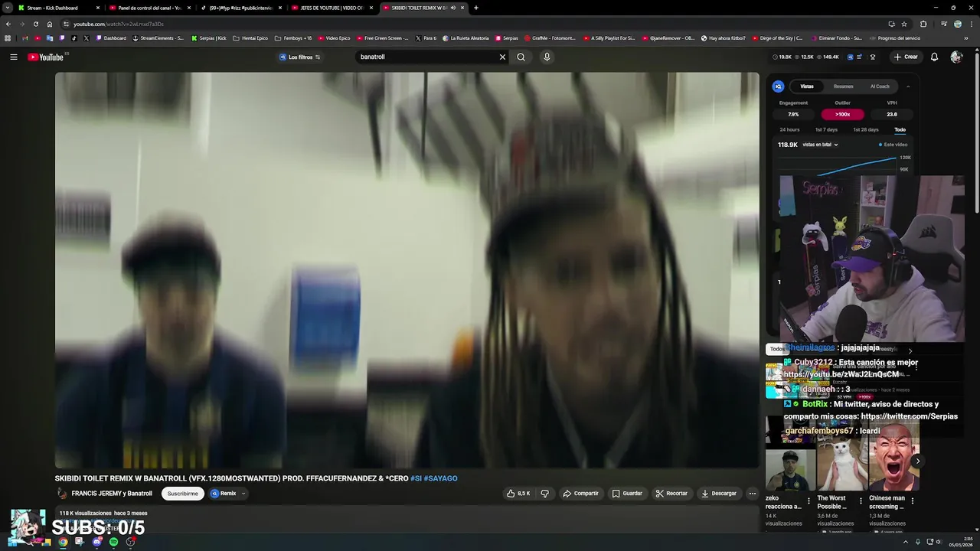Save video with Guardar button
The height and width of the screenshot is (551, 980).
coord(627,494)
